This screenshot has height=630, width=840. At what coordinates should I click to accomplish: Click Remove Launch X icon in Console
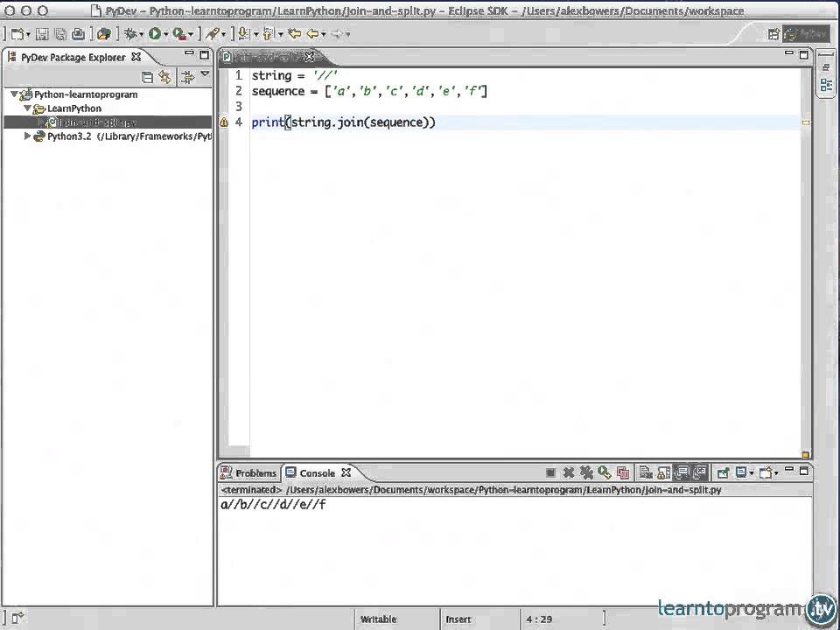[x=569, y=472]
